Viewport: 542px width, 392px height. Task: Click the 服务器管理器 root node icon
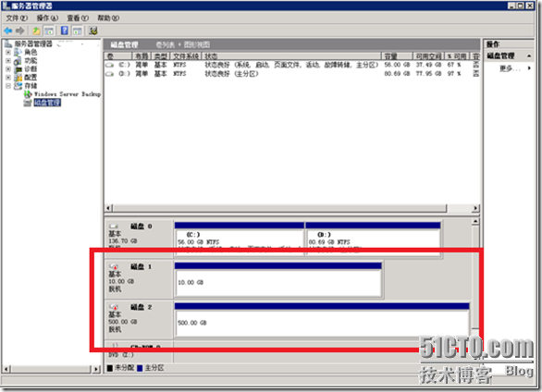pyautogui.click(x=8, y=43)
